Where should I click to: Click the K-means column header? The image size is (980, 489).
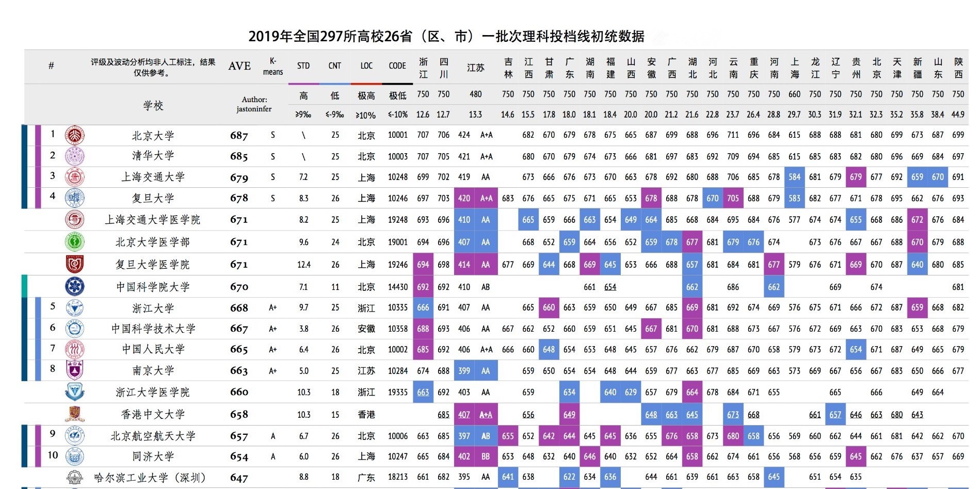click(x=273, y=66)
